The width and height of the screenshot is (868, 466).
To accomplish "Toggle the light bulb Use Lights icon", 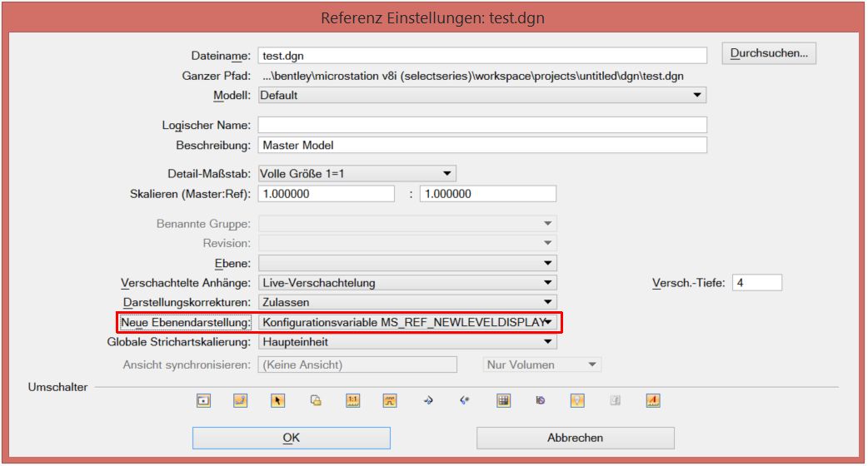I will tap(577, 401).
